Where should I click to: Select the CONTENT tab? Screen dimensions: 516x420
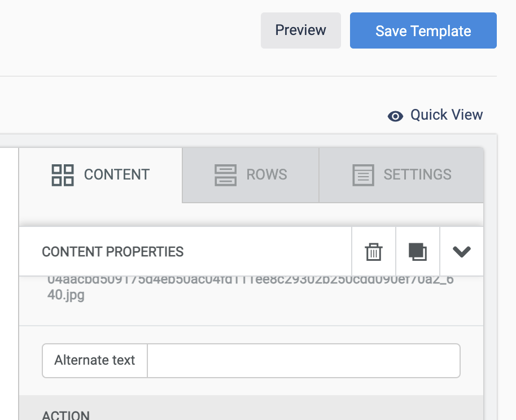click(x=100, y=175)
